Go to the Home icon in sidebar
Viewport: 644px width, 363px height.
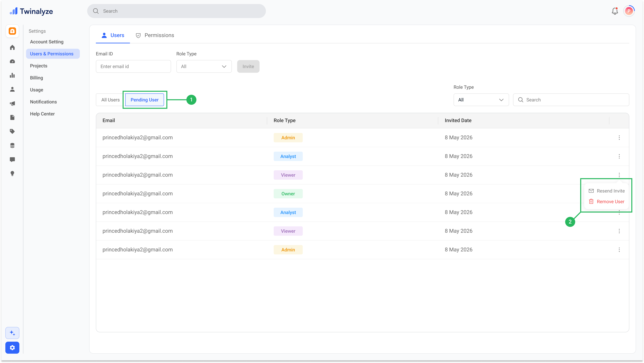[x=12, y=47]
